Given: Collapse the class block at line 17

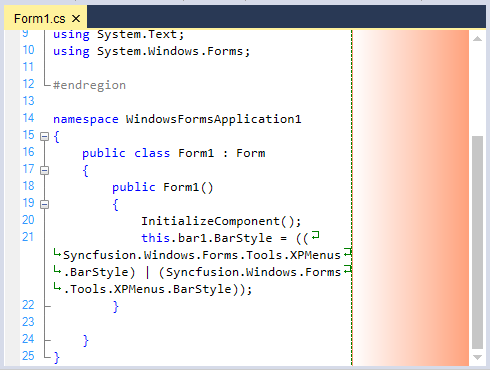Looking at the screenshot, I should (44, 170).
